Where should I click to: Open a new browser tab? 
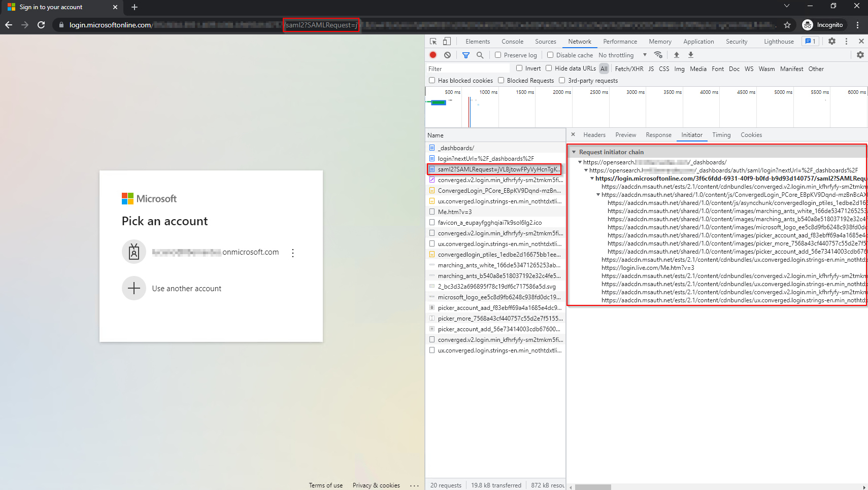[135, 7]
